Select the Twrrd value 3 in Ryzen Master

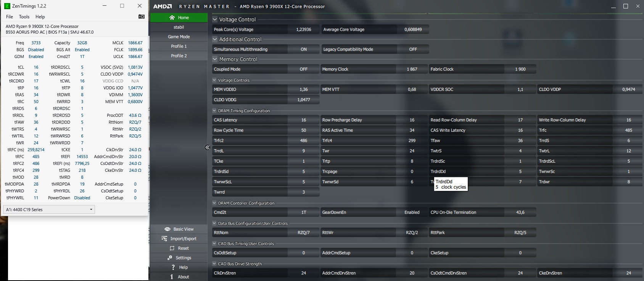[304, 192]
